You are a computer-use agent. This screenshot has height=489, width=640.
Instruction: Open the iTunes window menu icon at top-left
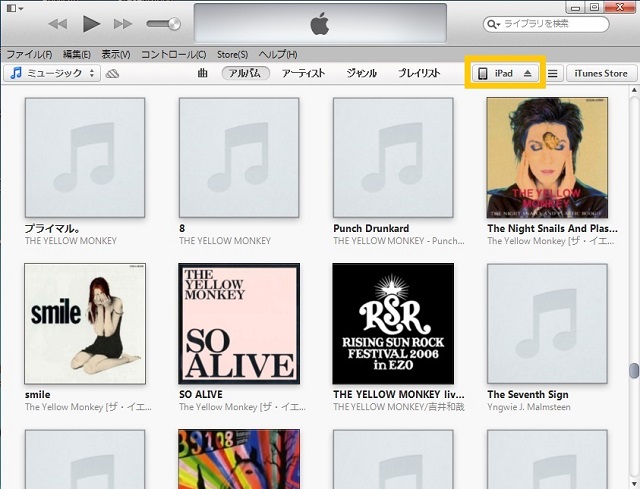pyautogui.click(x=15, y=8)
